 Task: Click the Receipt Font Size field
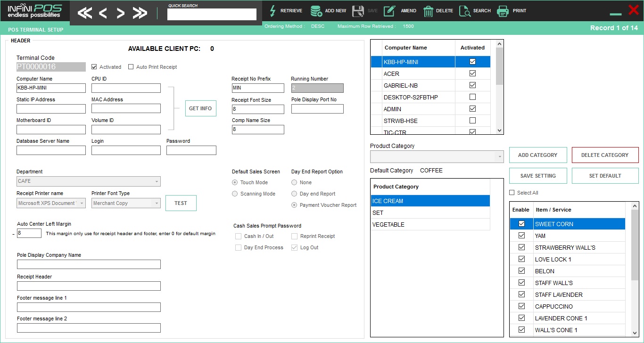258,109
